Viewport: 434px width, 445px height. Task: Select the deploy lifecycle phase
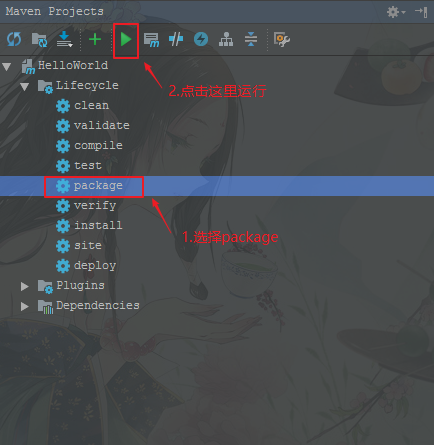[95, 266]
